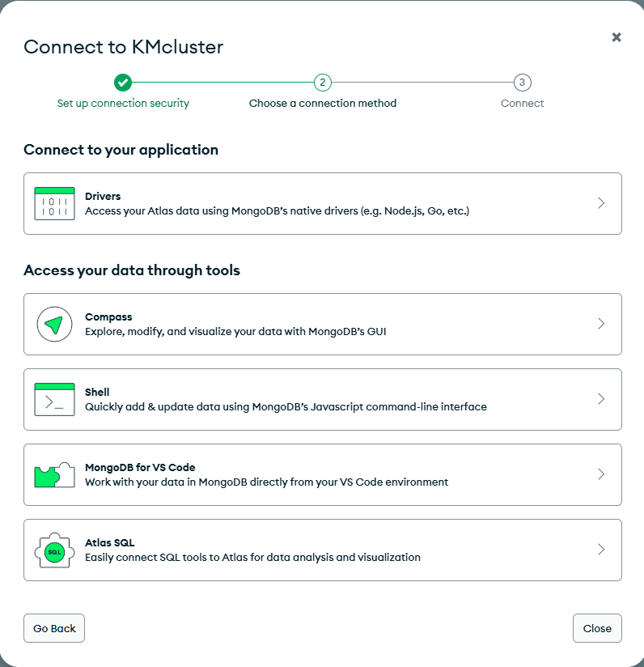644x667 pixels.
Task: Open the Shell row chevron arrow
Action: click(x=601, y=399)
